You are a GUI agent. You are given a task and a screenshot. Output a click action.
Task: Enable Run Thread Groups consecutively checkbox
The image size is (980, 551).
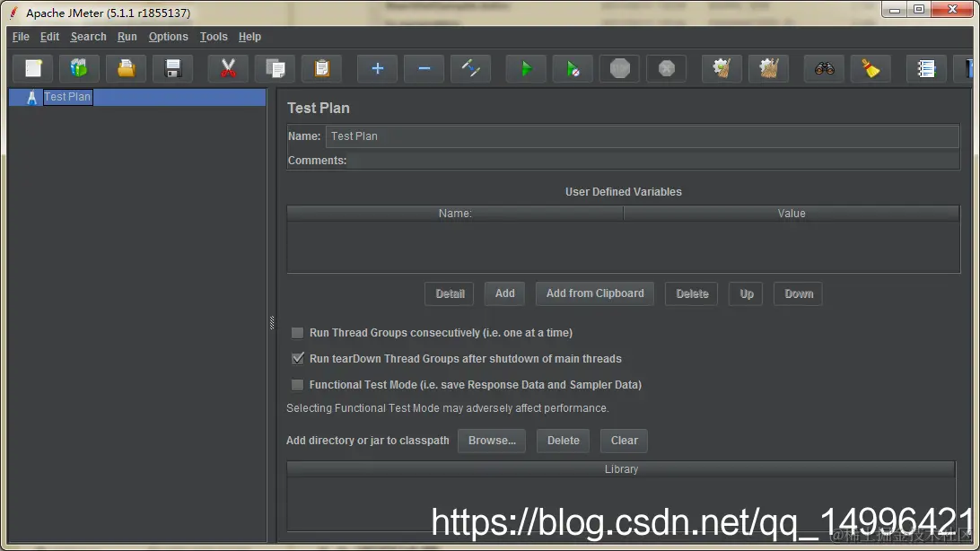pyautogui.click(x=298, y=333)
